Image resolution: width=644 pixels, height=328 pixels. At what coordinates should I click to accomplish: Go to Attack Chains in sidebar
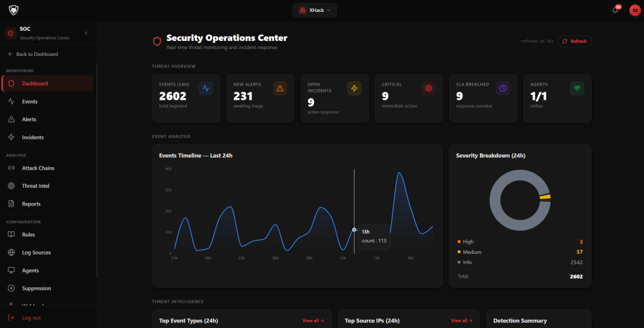pos(38,168)
